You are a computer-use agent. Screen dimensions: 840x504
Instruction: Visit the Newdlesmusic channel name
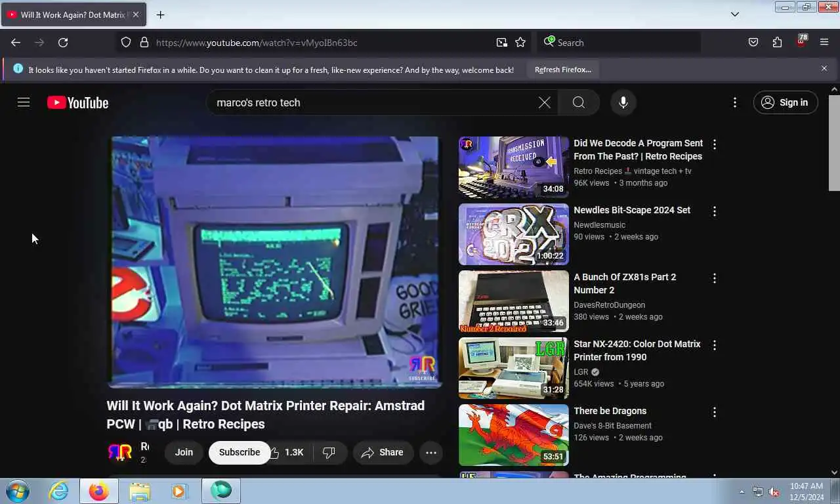coord(600,225)
